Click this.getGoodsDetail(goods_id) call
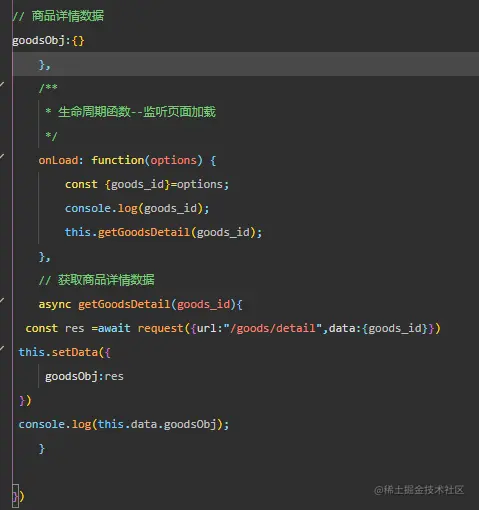479x510 pixels. click(163, 232)
